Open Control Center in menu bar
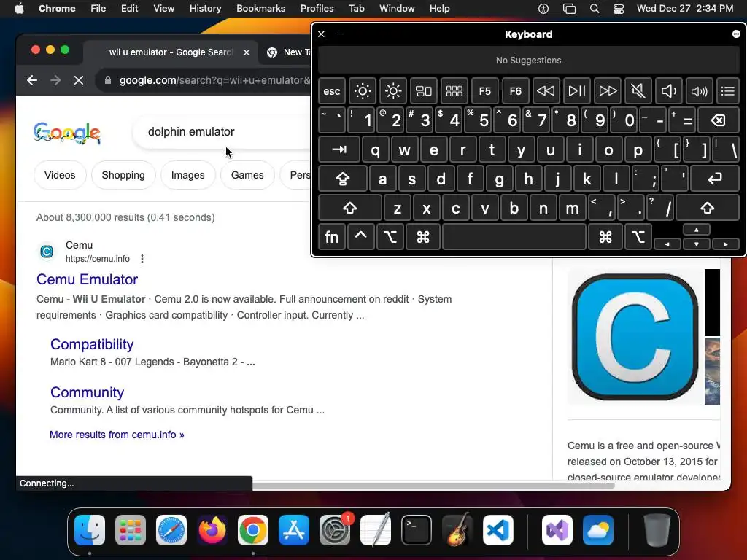This screenshot has width=747, height=560. [x=619, y=9]
